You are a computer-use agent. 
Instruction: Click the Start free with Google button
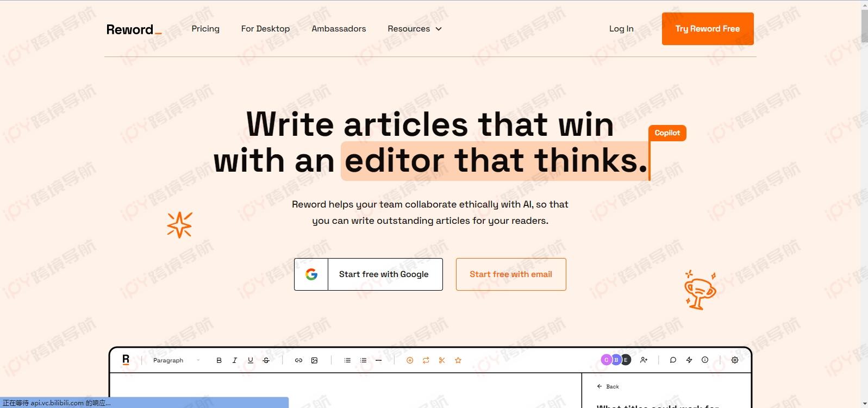[x=369, y=274]
